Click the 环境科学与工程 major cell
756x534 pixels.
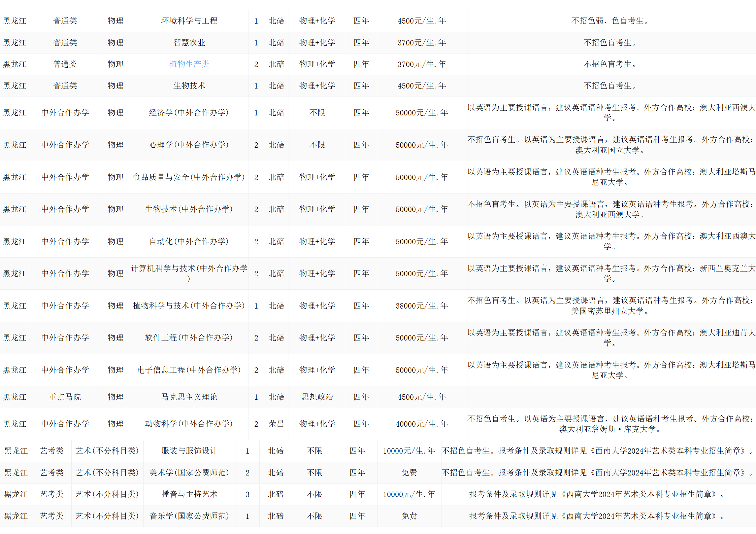pos(189,21)
